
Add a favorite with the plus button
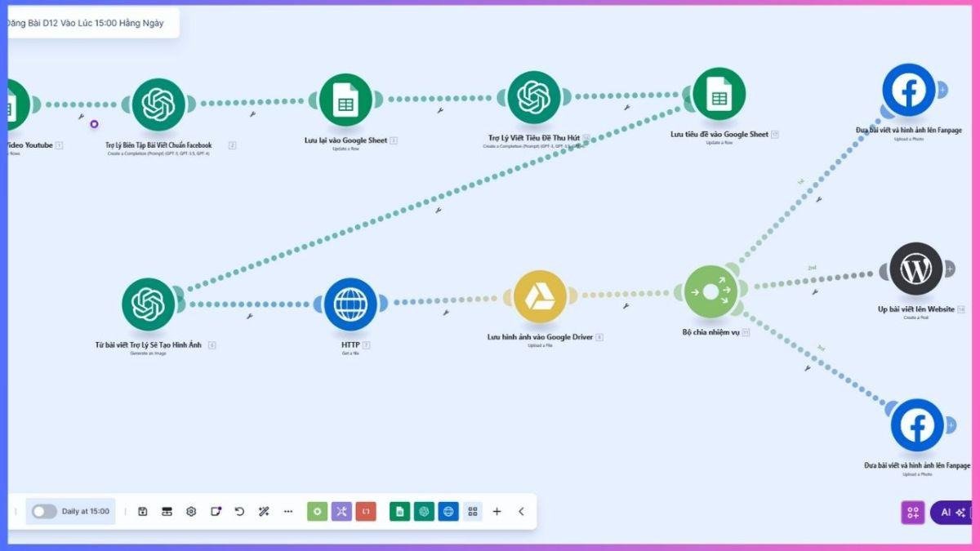pos(497,512)
